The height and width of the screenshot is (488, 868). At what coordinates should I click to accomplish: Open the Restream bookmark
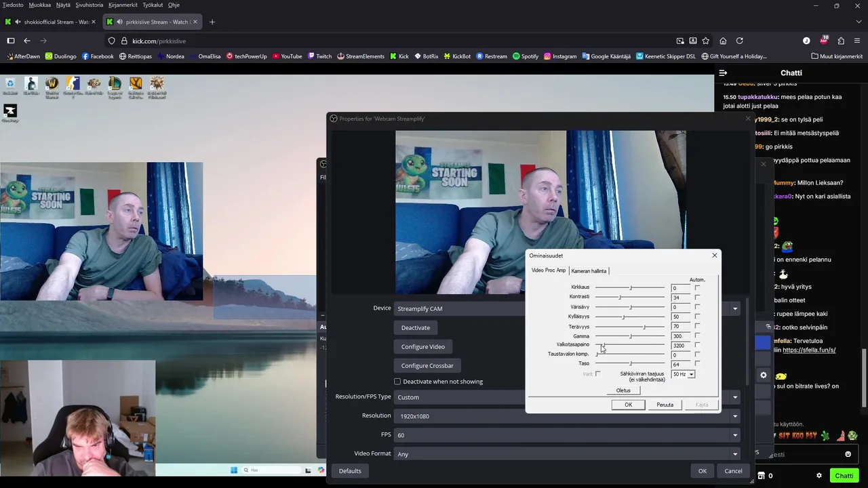tap(492, 56)
